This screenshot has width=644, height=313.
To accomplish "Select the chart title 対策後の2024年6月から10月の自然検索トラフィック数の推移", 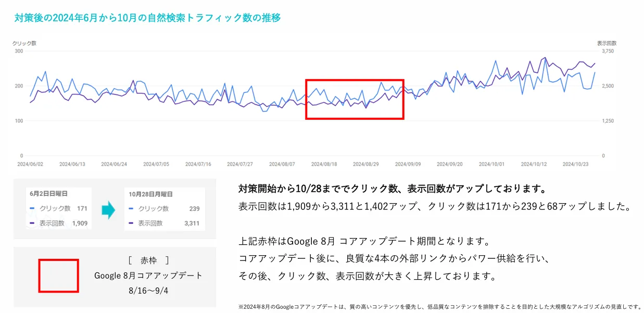I will 148,18.
